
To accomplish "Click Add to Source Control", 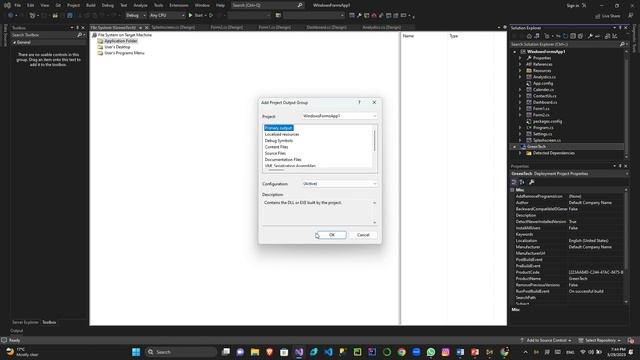I will coord(546,340).
